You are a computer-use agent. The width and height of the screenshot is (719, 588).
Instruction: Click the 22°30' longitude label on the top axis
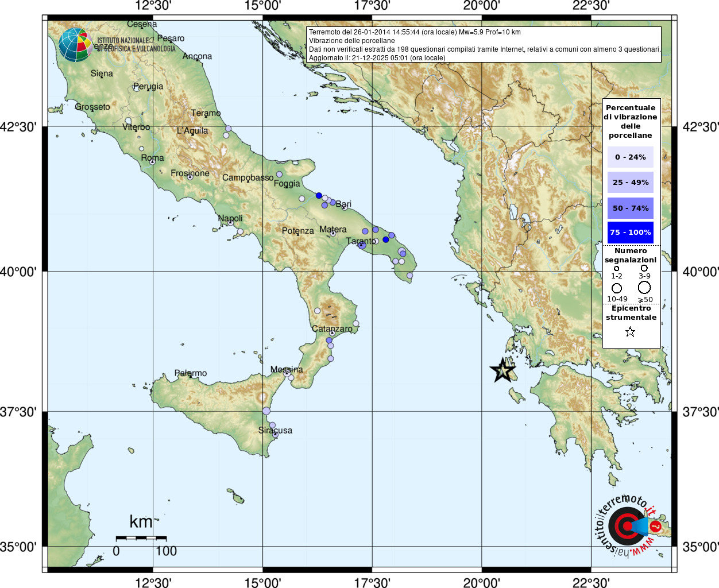click(x=591, y=6)
